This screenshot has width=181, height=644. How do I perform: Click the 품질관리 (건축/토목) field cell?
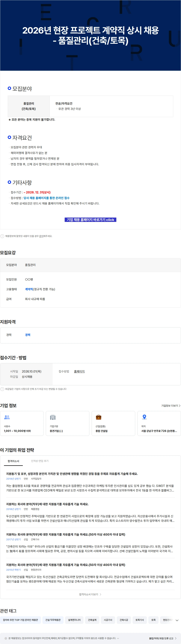[x=29, y=106]
